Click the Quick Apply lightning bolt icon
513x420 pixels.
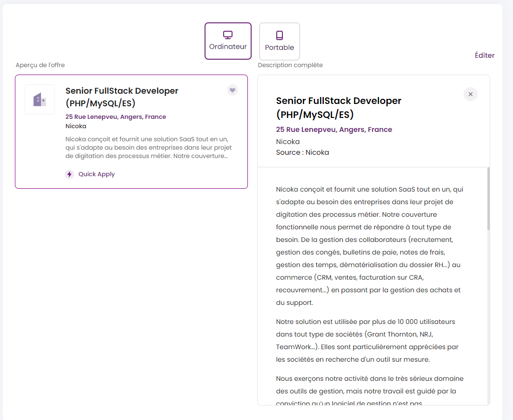[69, 174]
